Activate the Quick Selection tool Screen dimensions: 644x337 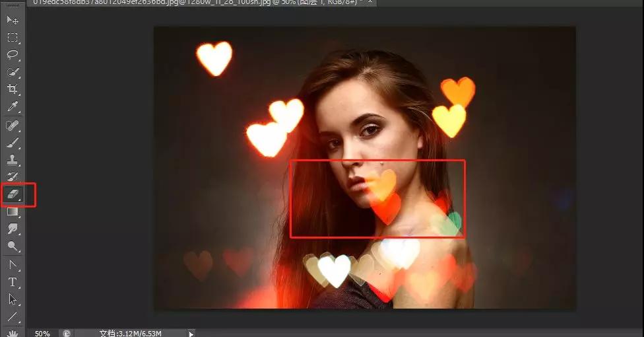(13, 72)
